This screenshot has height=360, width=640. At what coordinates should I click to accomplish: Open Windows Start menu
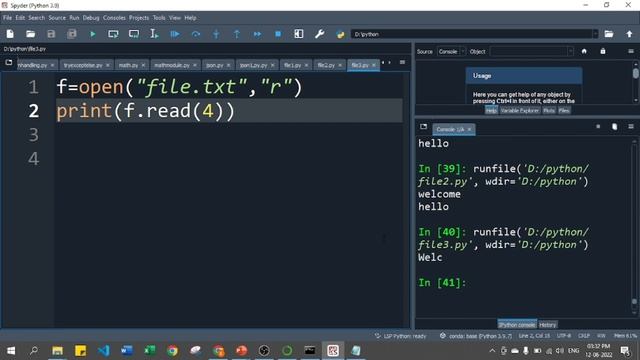[x=11, y=351]
